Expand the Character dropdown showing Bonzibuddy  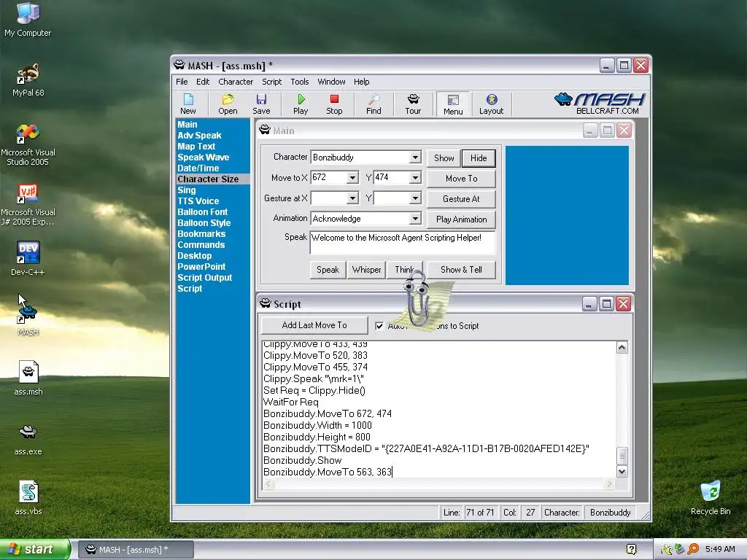click(415, 157)
